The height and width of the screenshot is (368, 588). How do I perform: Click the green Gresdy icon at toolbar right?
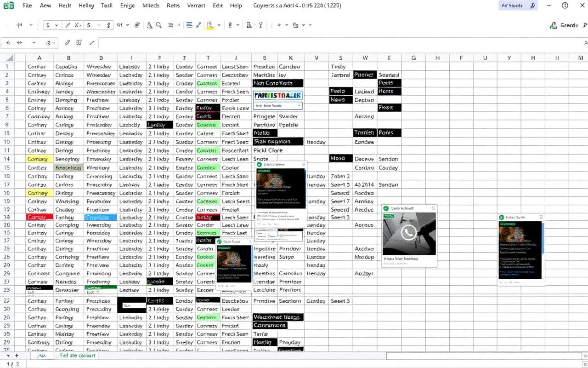(x=554, y=25)
